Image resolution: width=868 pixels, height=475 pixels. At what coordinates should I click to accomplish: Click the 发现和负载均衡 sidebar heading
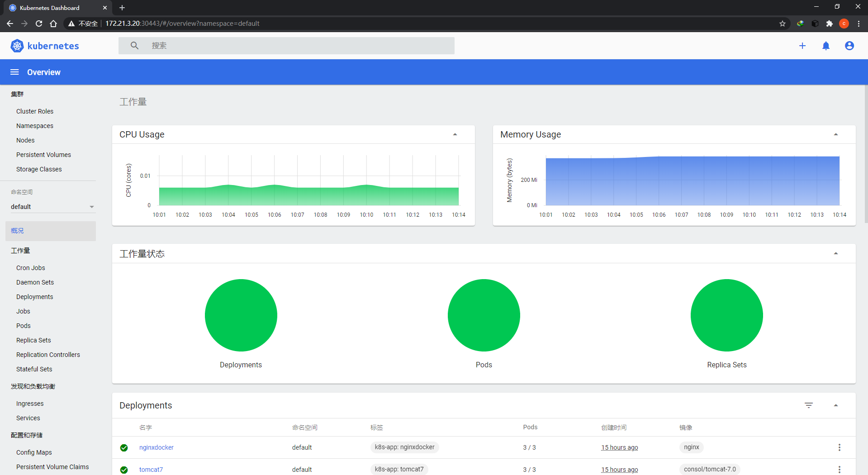click(x=33, y=386)
